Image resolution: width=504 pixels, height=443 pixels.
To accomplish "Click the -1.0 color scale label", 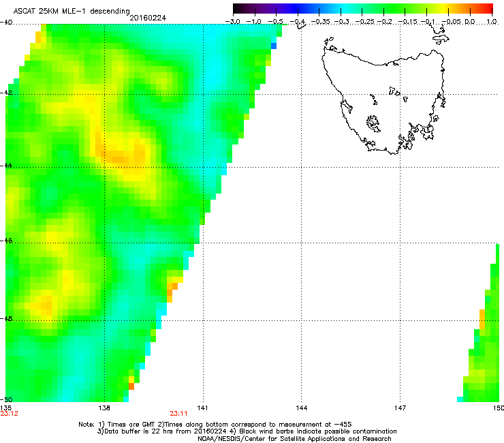I will [254, 22].
